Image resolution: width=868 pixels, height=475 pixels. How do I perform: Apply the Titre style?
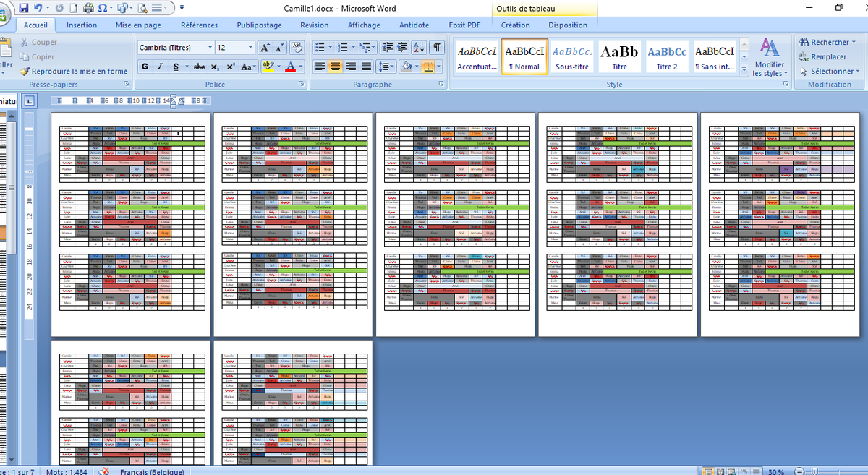tap(620, 57)
